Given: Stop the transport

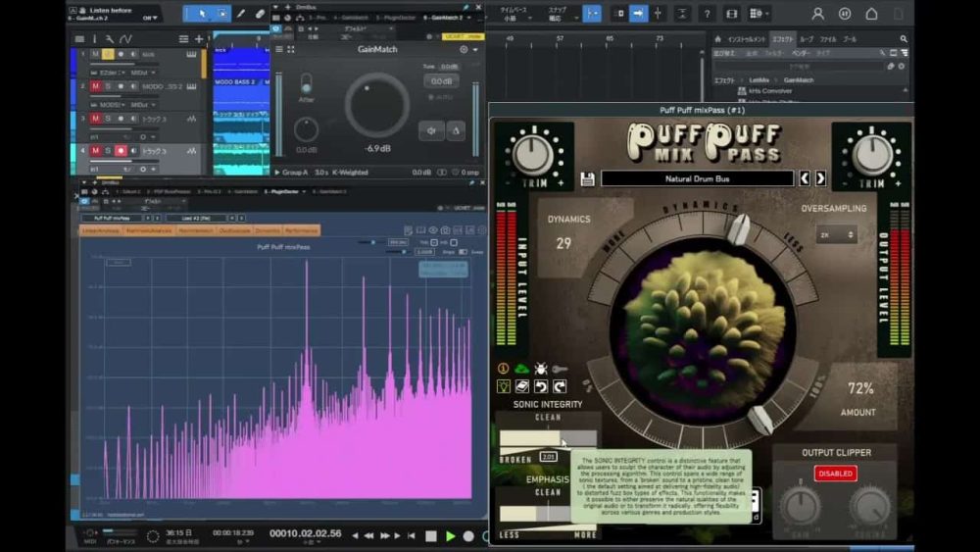Looking at the screenshot, I should (x=430, y=535).
